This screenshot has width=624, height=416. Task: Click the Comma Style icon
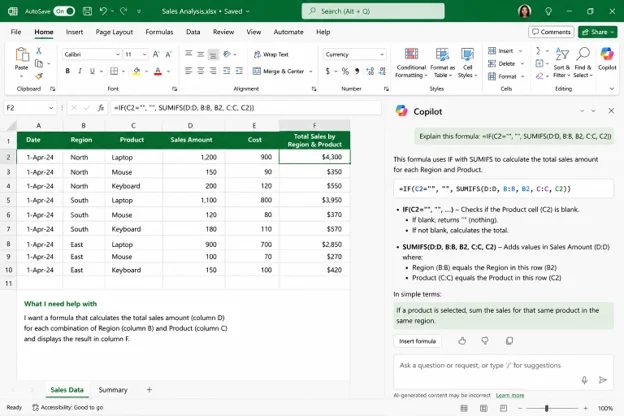(x=357, y=71)
